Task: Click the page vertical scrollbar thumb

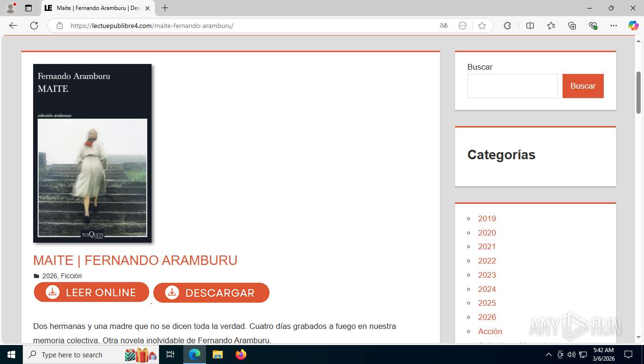Action: (638, 92)
